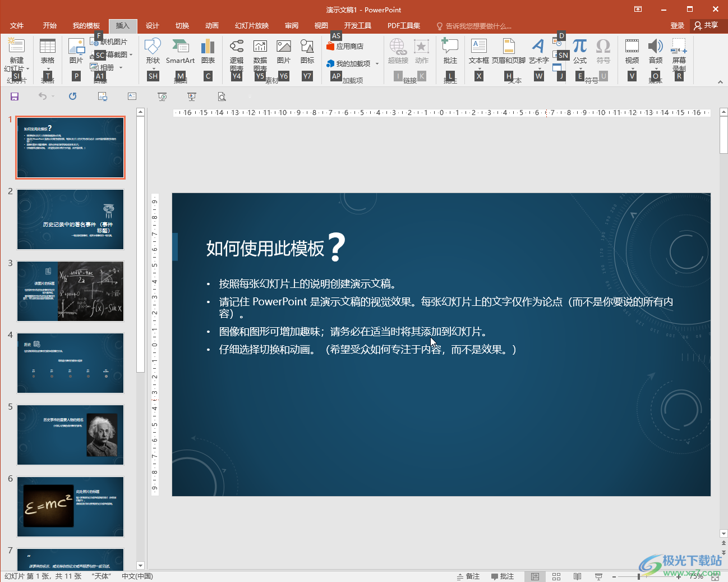This screenshot has width=728, height=582.
Task: Open the 文件 File tab
Action: coord(17,26)
